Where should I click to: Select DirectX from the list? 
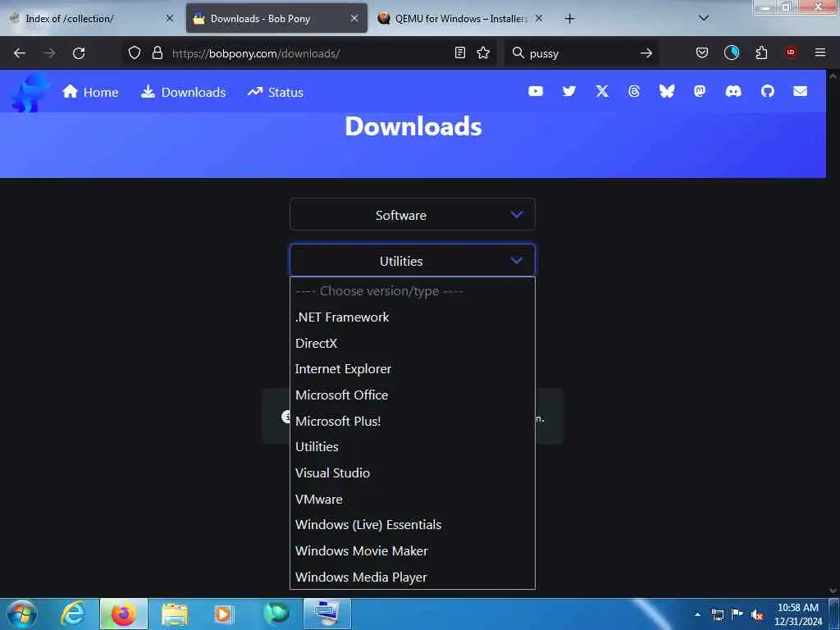[413, 343]
